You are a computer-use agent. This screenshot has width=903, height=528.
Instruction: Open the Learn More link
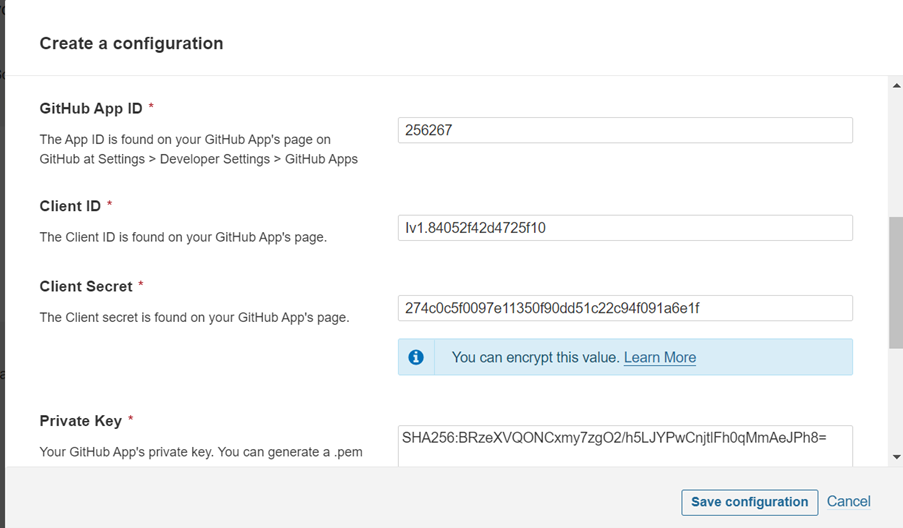click(660, 358)
